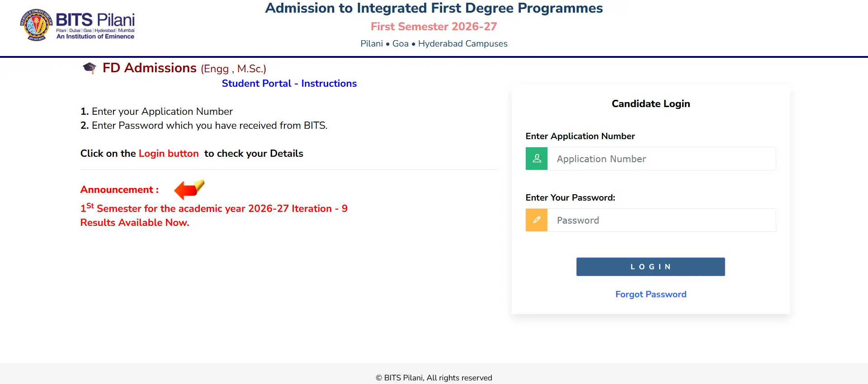Click the '© BITS Pilani, All rights reserved' footer
The width and height of the screenshot is (868, 384).
pos(434,378)
